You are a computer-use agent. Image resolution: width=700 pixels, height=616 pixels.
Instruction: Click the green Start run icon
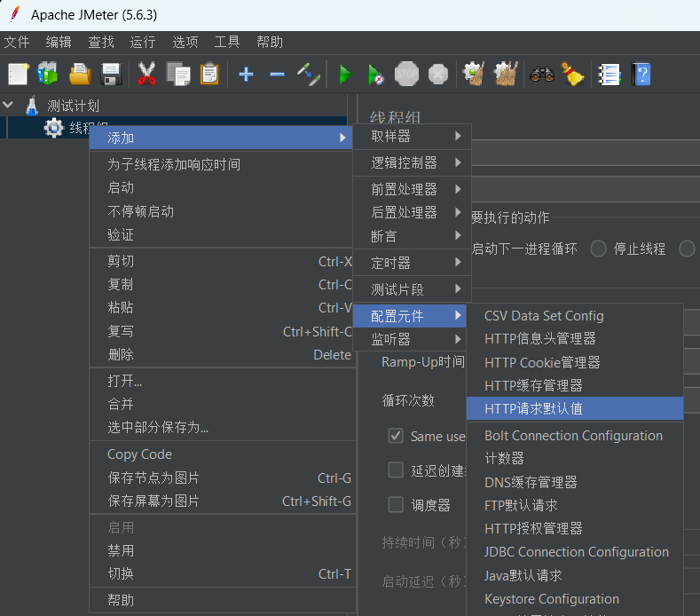coord(345,75)
